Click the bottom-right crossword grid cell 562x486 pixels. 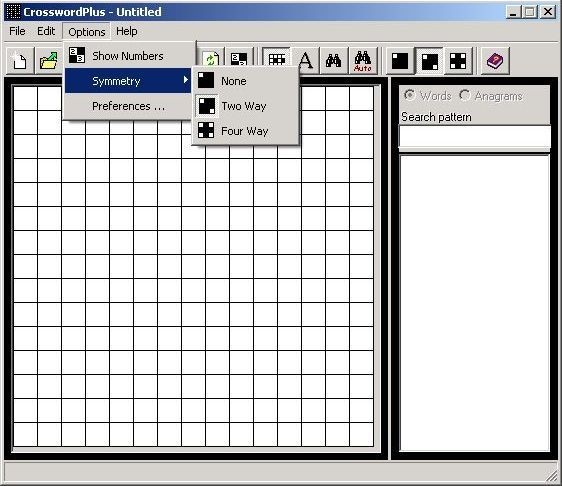[x=361, y=434]
